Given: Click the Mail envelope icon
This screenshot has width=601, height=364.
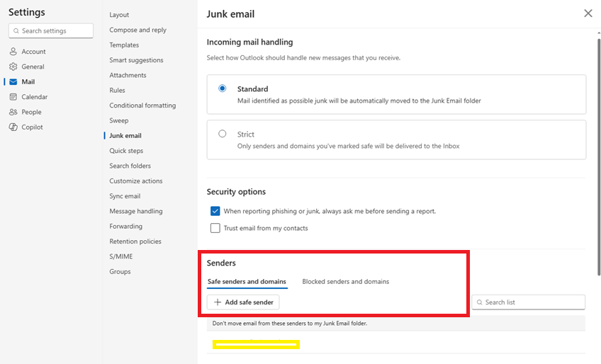Looking at the screenshot, I should pos(13,81).
